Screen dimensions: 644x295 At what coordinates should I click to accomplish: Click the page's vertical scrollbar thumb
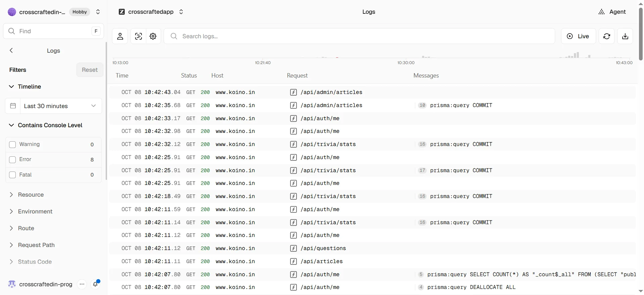point(641,34)
